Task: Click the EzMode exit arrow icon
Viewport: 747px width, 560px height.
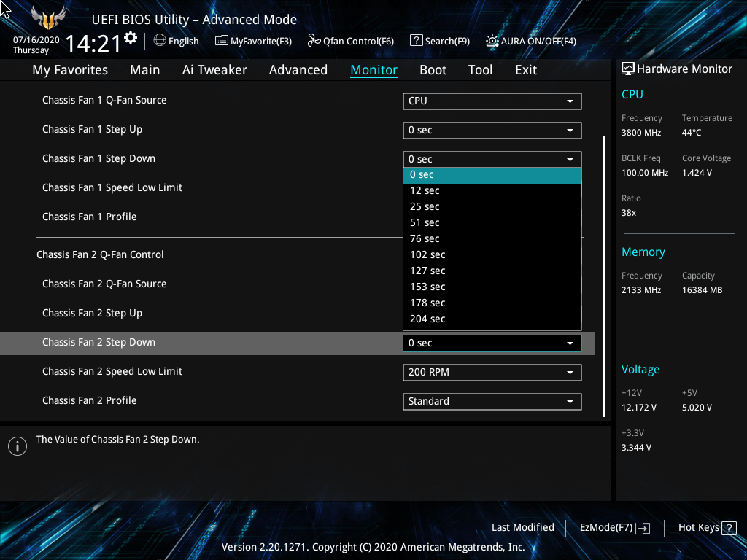Action: coord(643,528)
